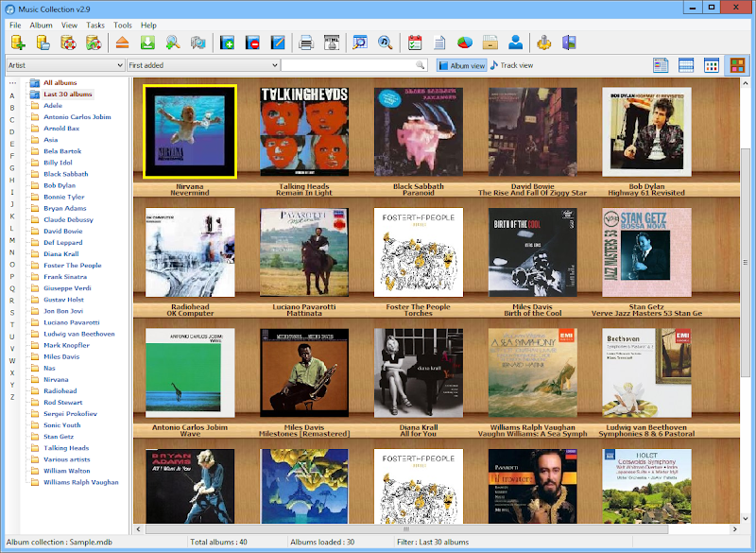Jump to letter B in alphabet index
Screen dimensions: 756x553
pos(12,108)
